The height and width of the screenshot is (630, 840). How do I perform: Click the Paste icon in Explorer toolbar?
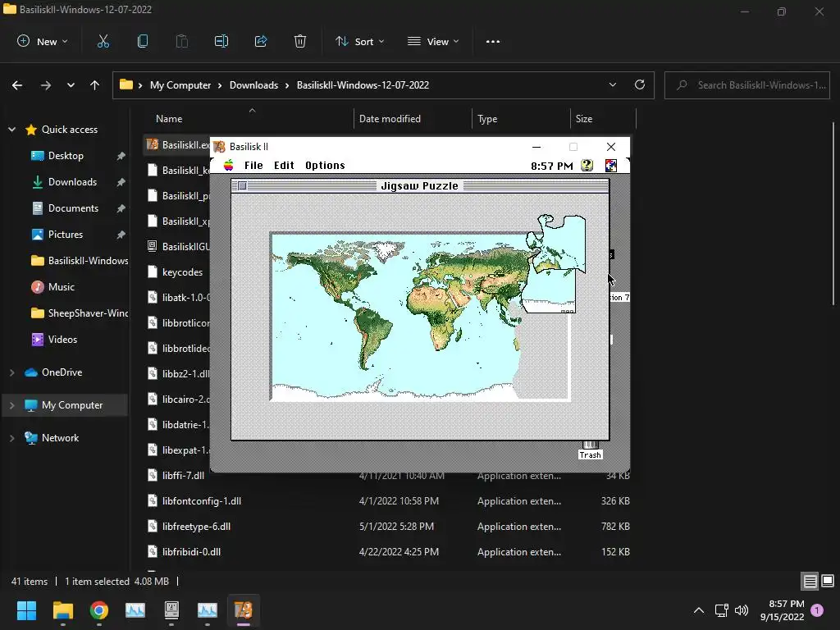(182, 41)
